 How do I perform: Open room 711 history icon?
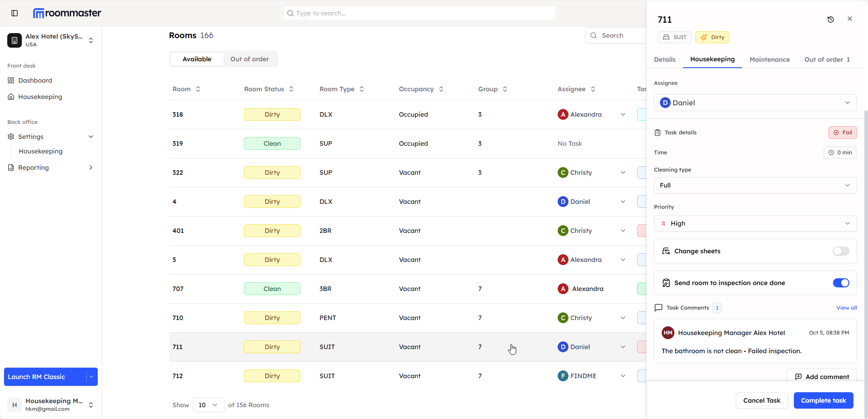pos(830,20)
